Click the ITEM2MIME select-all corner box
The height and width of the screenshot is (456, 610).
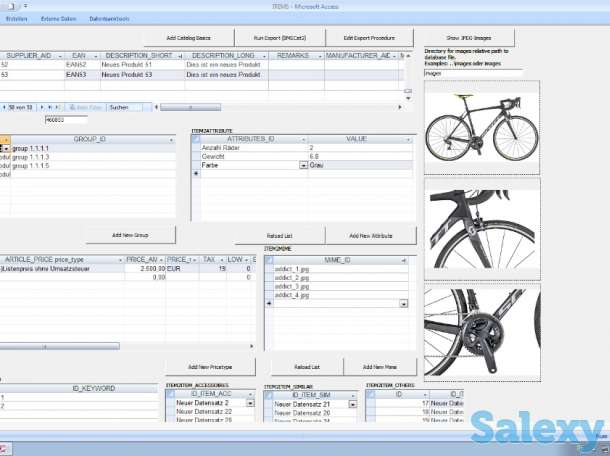pyautogui.click(x=268, y=260)
